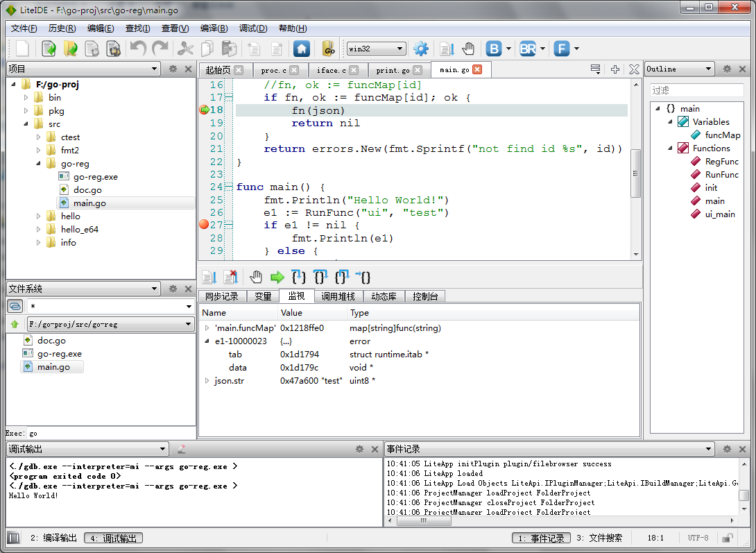756x553 pixels.
Task: Click the Go document icon in the toolbar
Action: [x=329, y=49]
